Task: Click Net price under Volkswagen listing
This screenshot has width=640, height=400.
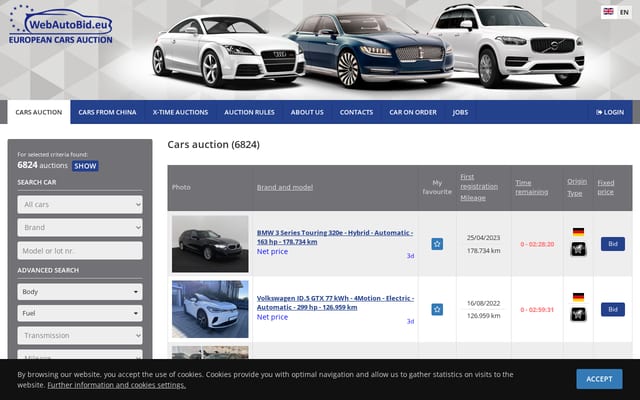Action: click(272, 317)
